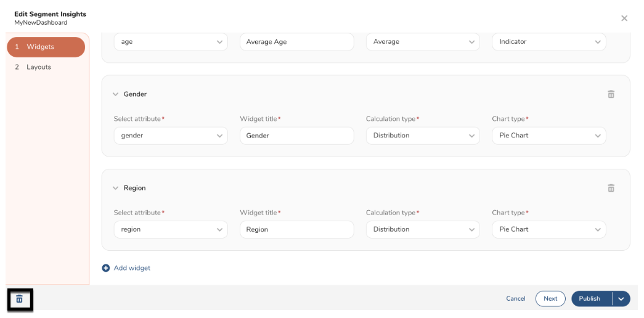Click the plus icon beside Add widget

point(106,268)
